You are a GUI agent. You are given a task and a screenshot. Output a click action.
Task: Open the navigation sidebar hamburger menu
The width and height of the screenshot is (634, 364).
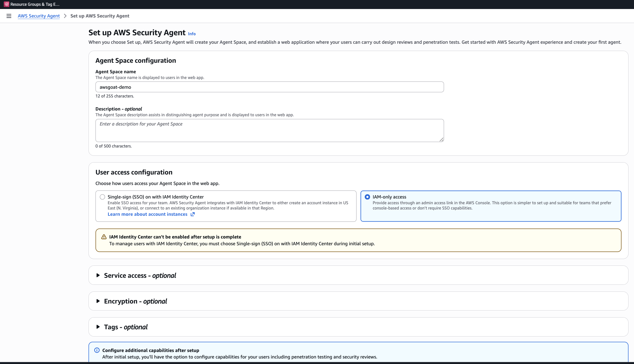pyautogui.click(x=9, y=16)
